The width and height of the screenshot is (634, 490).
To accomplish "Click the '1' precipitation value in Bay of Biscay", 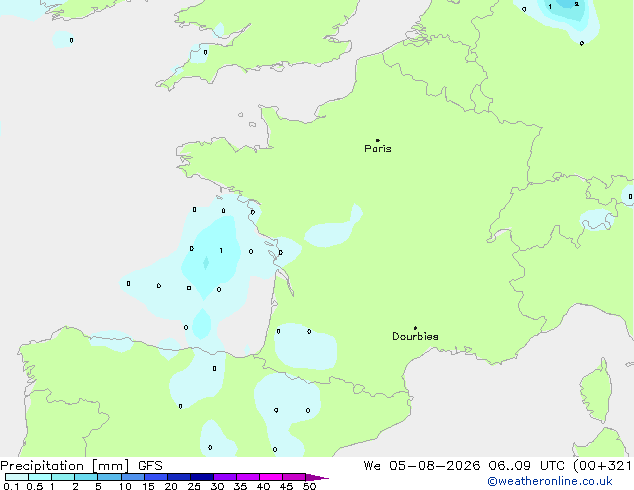I will tap(221, 251).
